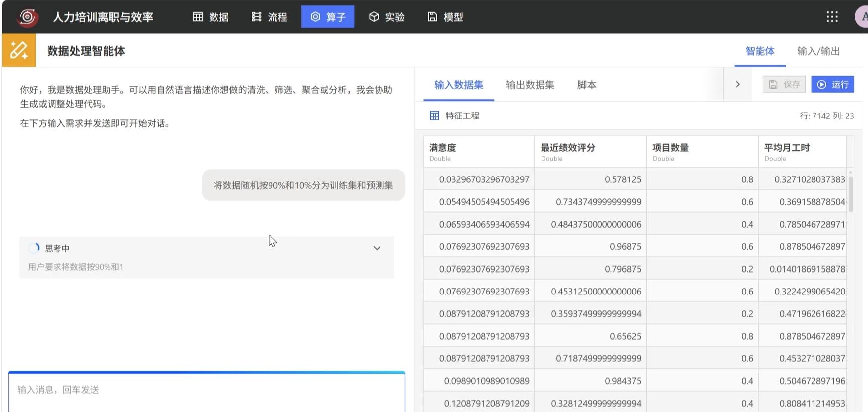Screen dimensions: 868x412
Task: Click the 满意度 column header
Action: pos(479,152)
